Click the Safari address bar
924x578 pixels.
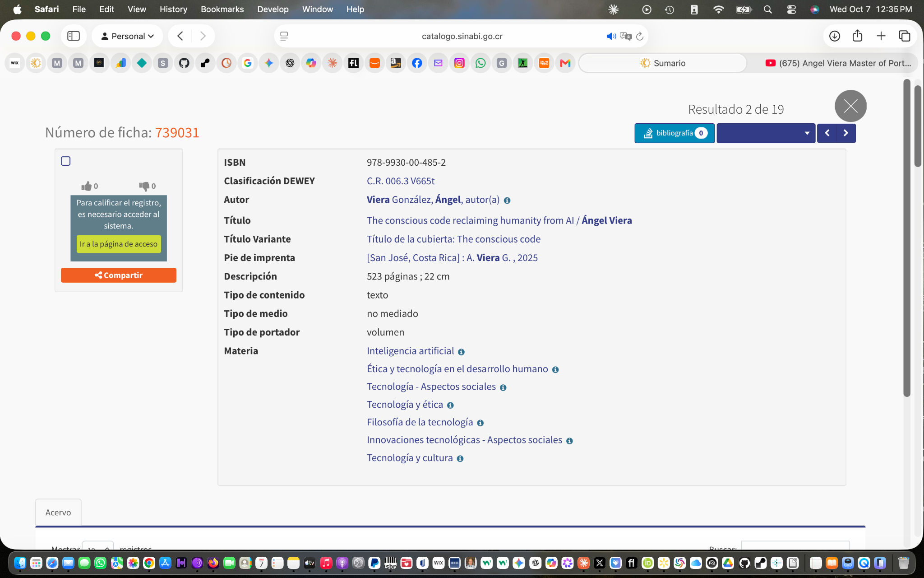[x=462, y=36]
